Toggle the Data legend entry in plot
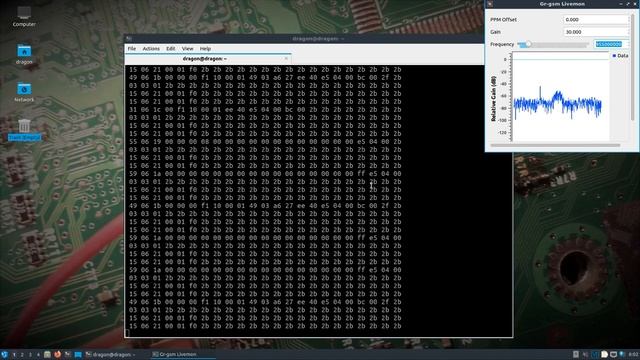 pos(620,56)
